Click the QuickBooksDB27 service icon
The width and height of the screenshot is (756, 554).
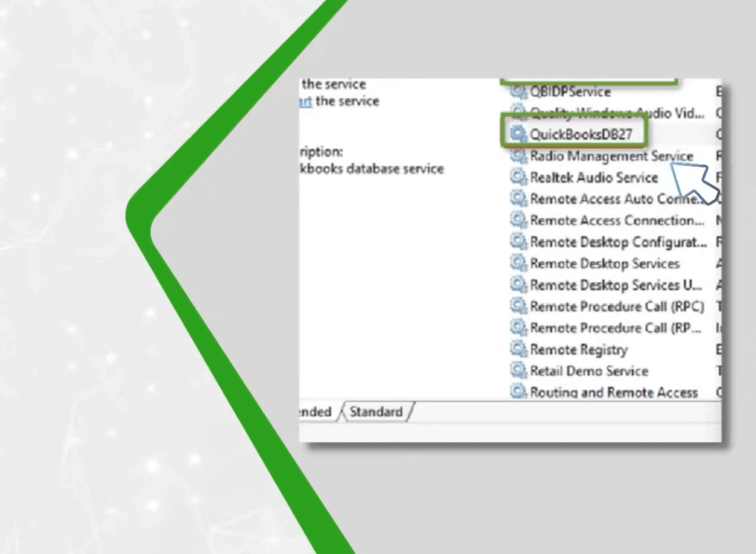[518, 134]
